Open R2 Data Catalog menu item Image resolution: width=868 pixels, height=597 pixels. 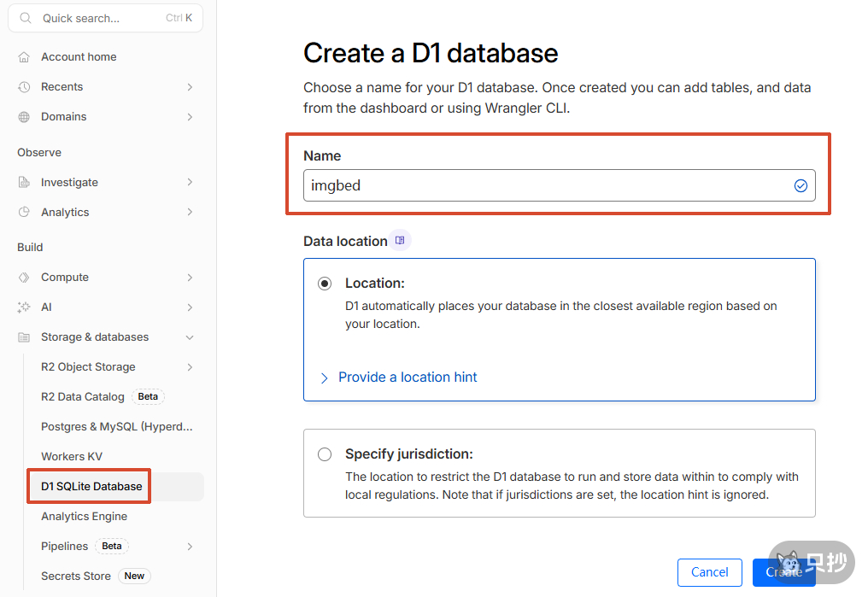(x=83, y=396)
